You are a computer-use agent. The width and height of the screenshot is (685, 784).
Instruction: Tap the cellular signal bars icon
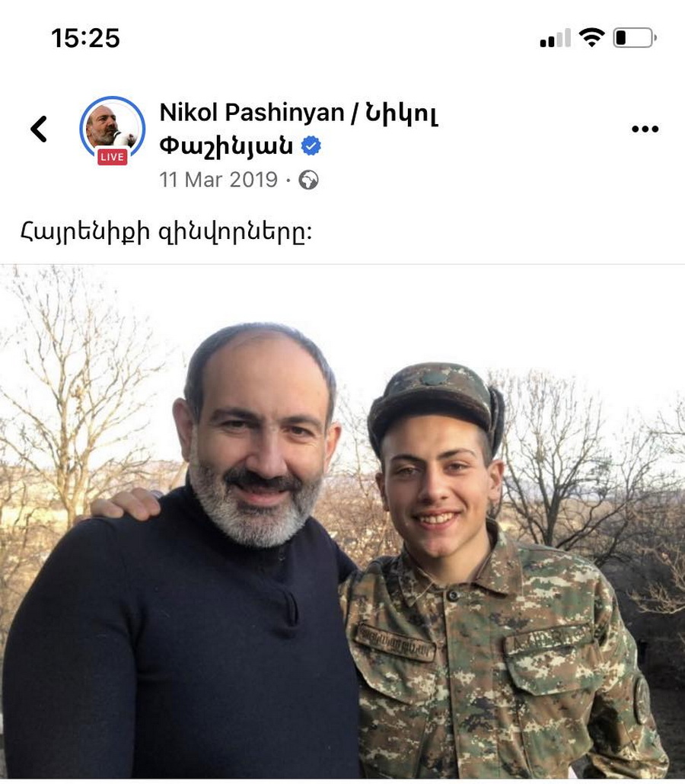[556, 39]
